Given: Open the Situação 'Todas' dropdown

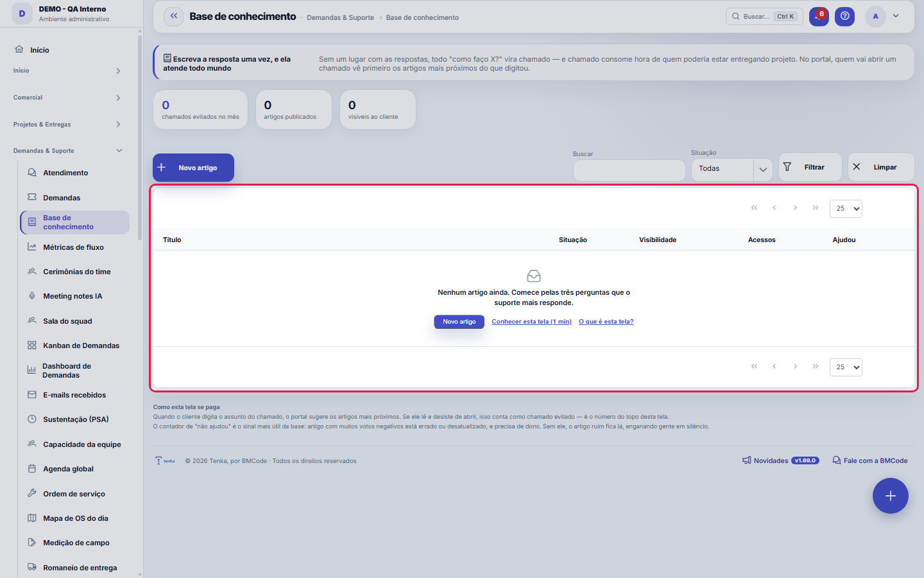Looking at the screenshot, I should pyautogui.click(x=732, y=169).
